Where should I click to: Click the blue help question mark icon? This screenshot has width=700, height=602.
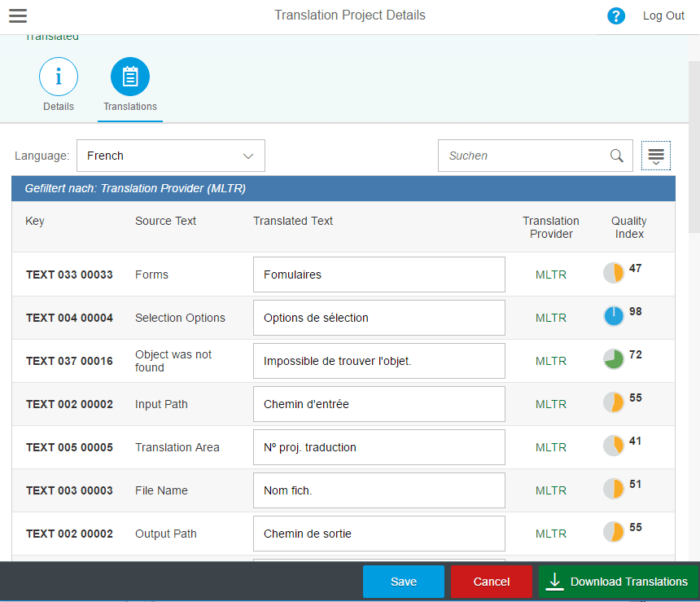(616, 15)
